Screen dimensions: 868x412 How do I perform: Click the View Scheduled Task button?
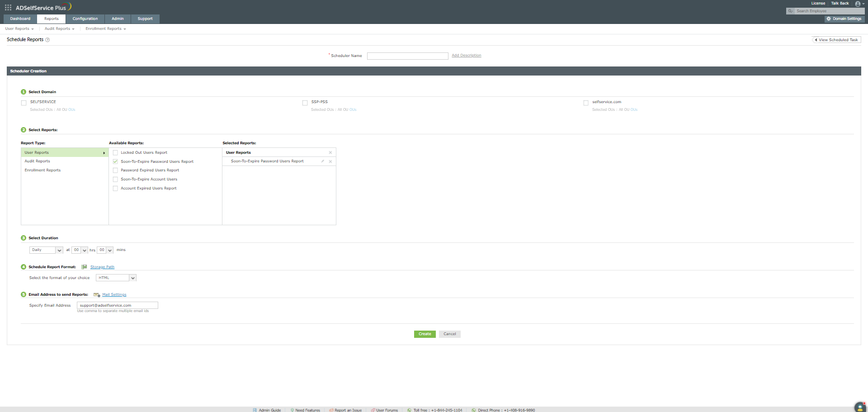(x=836, y=40)
